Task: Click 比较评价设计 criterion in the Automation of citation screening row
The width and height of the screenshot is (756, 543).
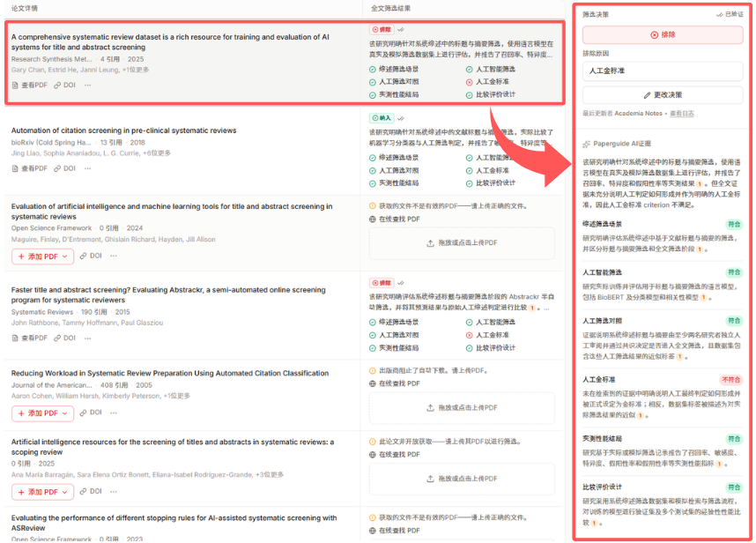Action: click(x=490, y=183)
